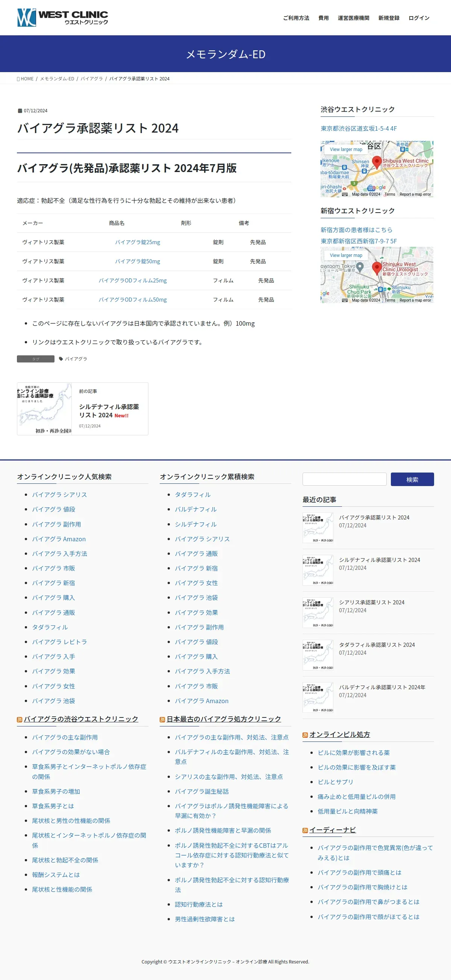
Task: Open 認知行動療法とは article link
Action: click(x=199, y=904)
